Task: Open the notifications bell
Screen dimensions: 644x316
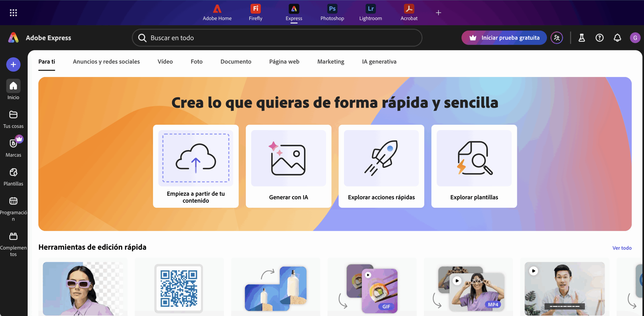Action: [x=617, y=38]
